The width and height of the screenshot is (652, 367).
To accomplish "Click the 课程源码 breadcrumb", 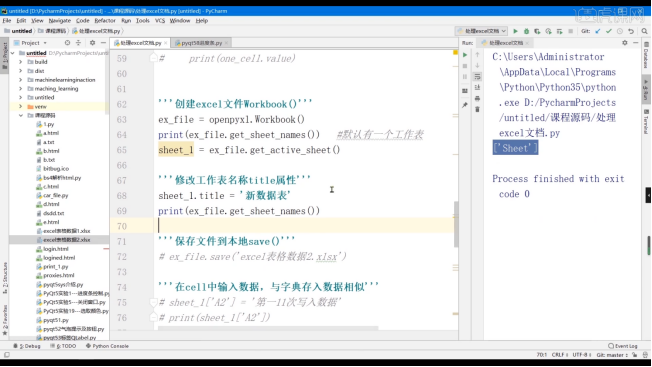I will click(52, 31).
